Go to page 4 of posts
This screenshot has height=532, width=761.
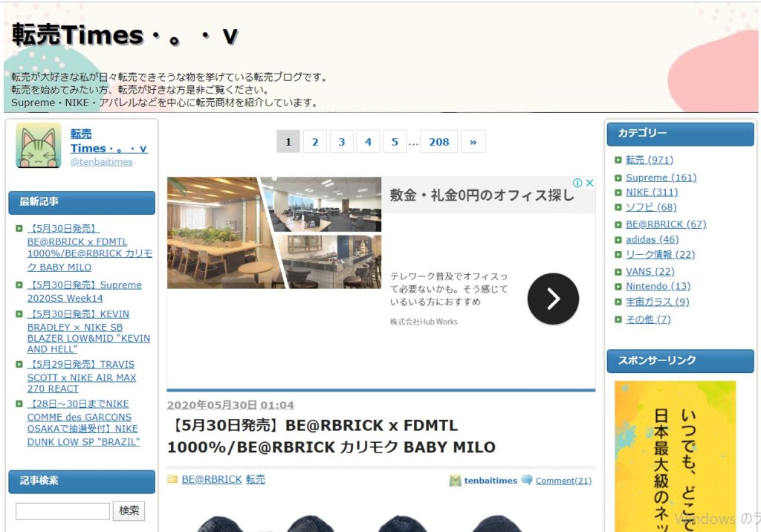click(x=369, y=142)
